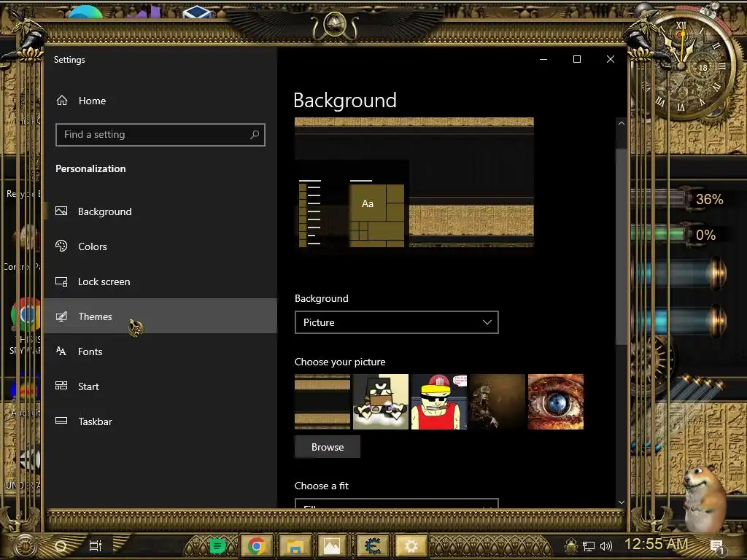This screenshot has height=560, width=747.
Task: Expand the Background type dropdown showing Picture
Action: [396, 322]
